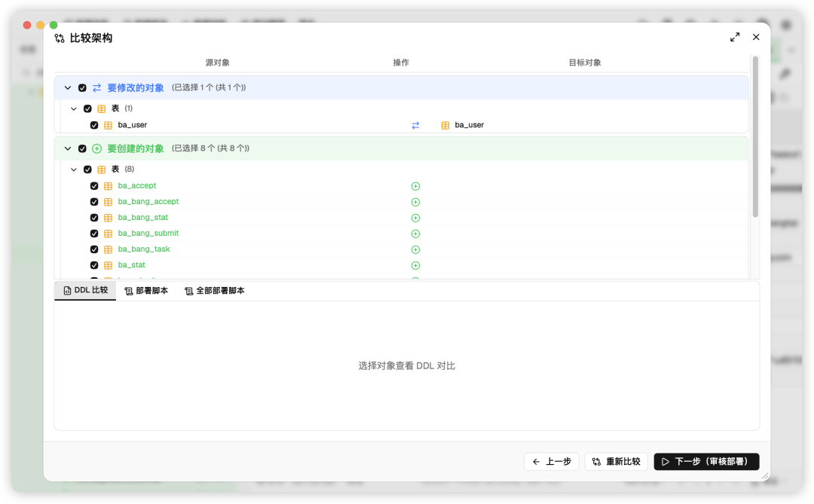Click source ba_user table icon

[108, 125]
